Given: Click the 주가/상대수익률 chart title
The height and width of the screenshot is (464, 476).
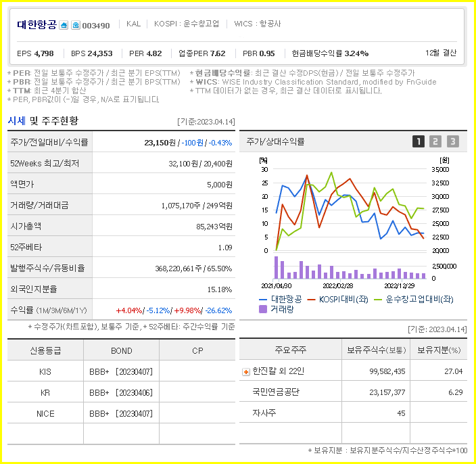Looking at the screenshot, I should click(x=275, y=141).
